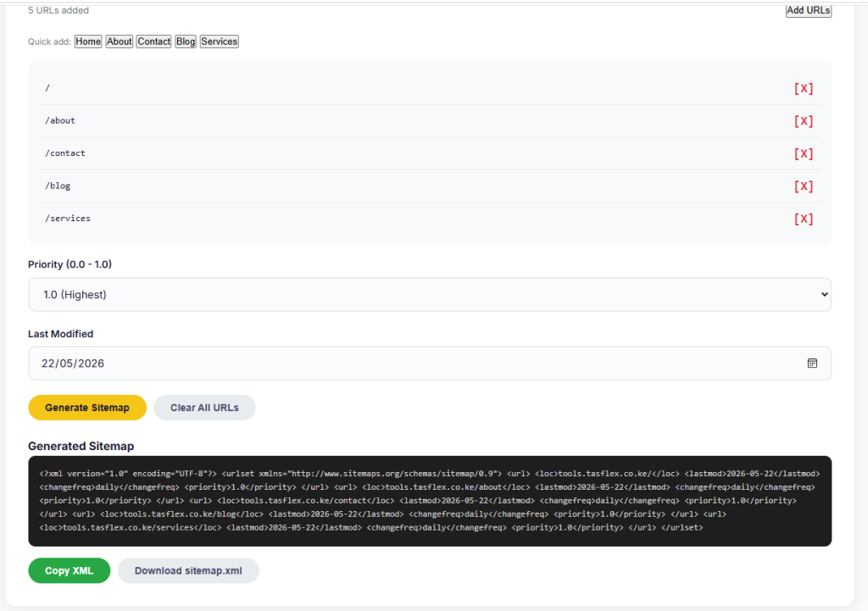This screenshot has height=611, width=868.
Task: Click Clear All URLs
Action: pos(204,408)
